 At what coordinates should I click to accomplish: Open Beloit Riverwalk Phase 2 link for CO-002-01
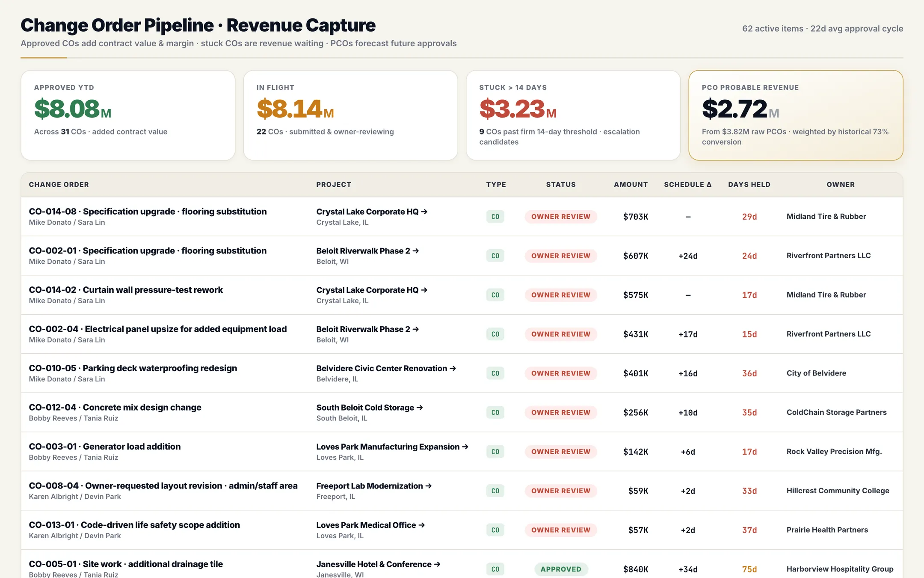[367, 251]
